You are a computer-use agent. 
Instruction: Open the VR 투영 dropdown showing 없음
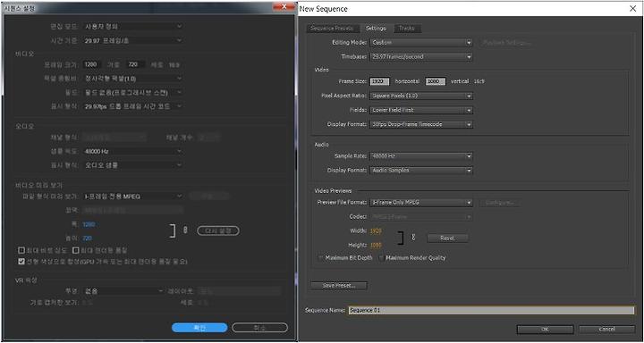pos(123,291)
